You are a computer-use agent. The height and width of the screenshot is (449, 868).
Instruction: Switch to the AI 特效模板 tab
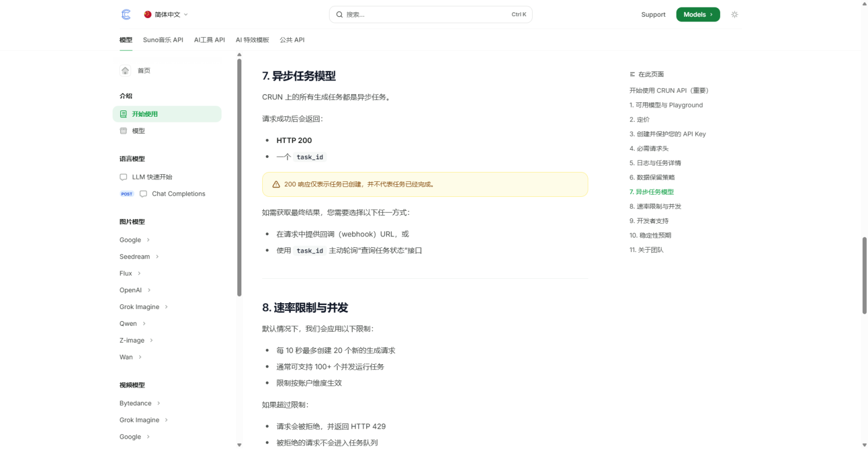[x=252, y=40]
